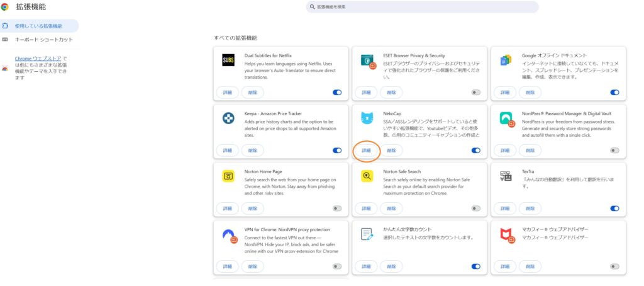Click 削除 for NekoCap
The height and width of the screenshot is (286, 644).
click(x=391, y=151)
